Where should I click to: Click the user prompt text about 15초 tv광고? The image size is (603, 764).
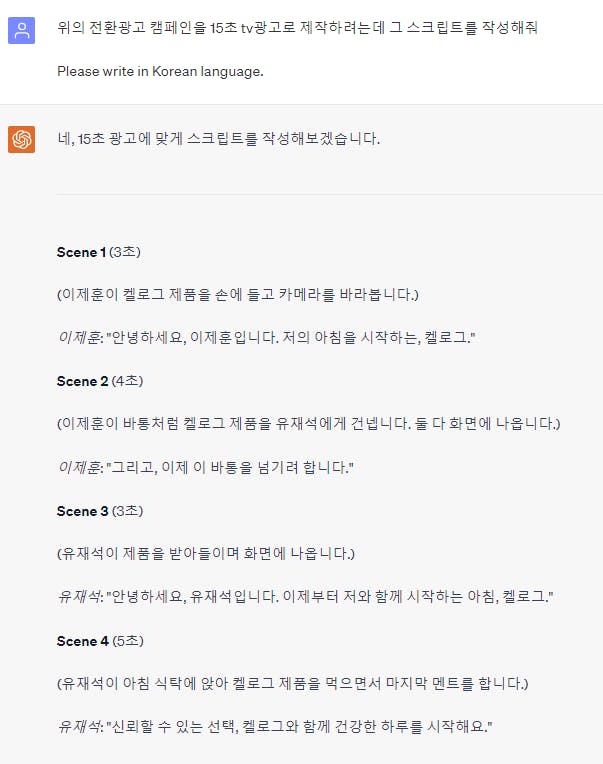(x=297, y=28)
